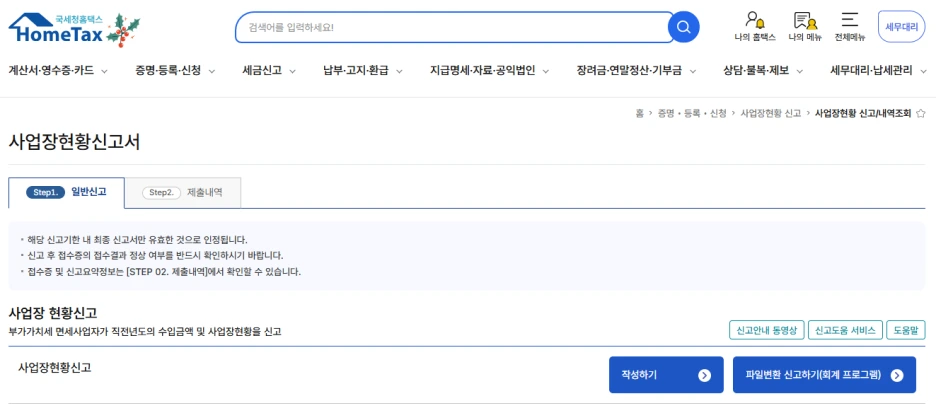Screen dimensions: 936x413
Task: Click the favorite star icon in breadcrumb
Action: pyautogui.click(x=921, y=114)
